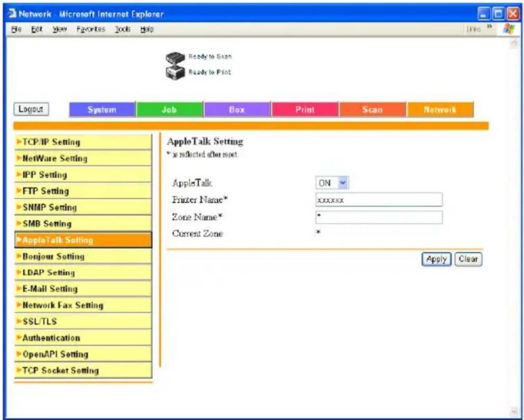The width and height of the screenshot is (524, 420).
Task: Click the Apply button
Action: click(x=437, y=259)
